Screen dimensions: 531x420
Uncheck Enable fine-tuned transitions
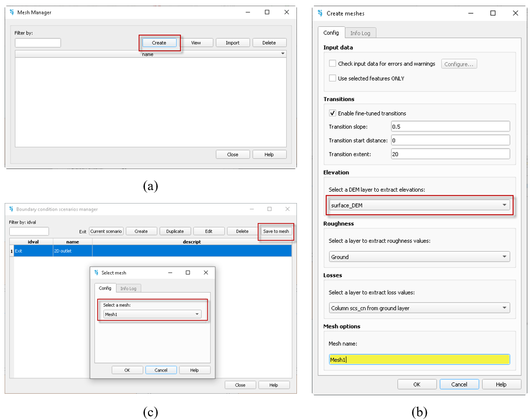(333, 113)
